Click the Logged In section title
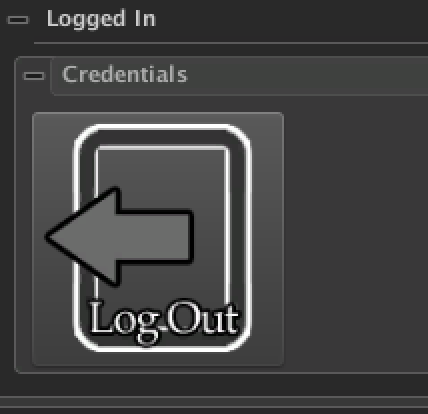This screenshot has width=428, height=414. coord(101,19)
